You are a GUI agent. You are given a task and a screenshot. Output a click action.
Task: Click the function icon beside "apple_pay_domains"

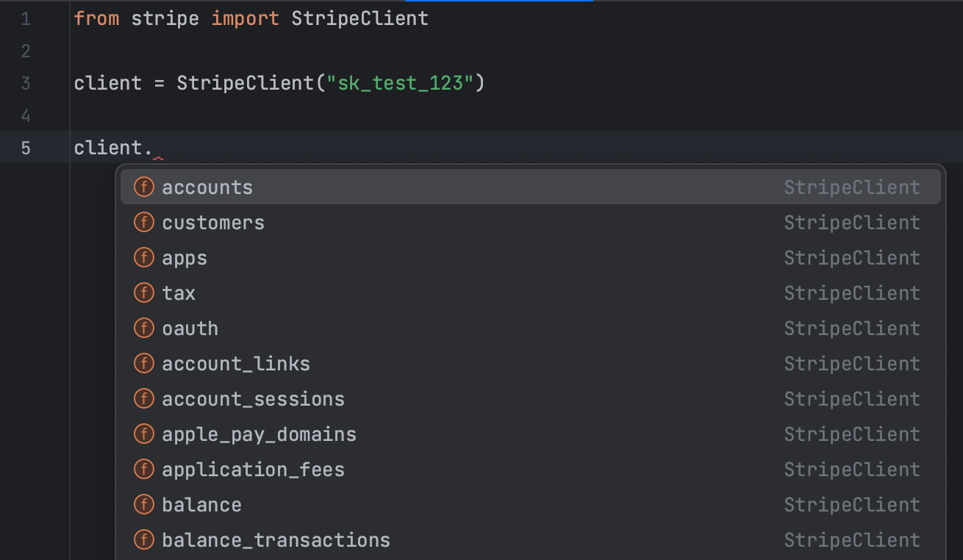144,434
